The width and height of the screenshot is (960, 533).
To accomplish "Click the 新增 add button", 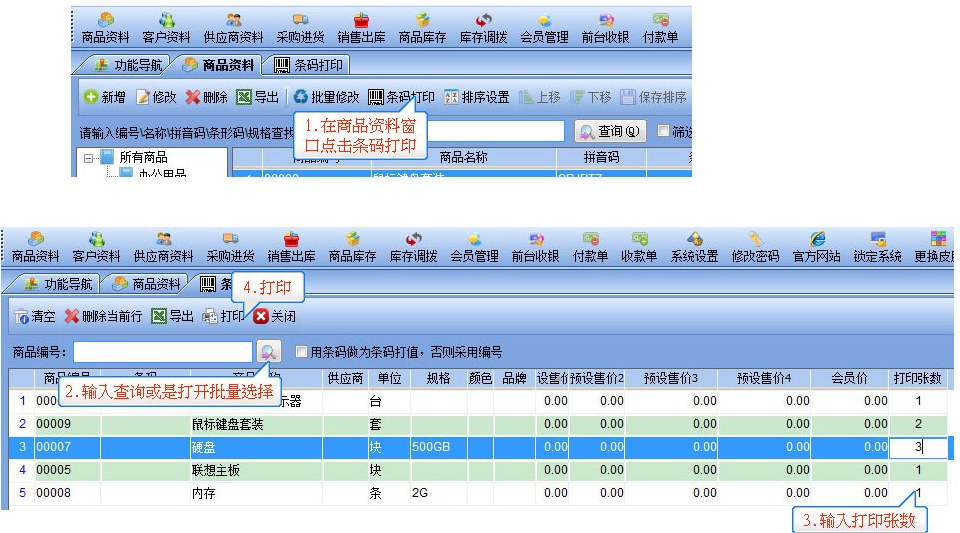I will 105,97.
